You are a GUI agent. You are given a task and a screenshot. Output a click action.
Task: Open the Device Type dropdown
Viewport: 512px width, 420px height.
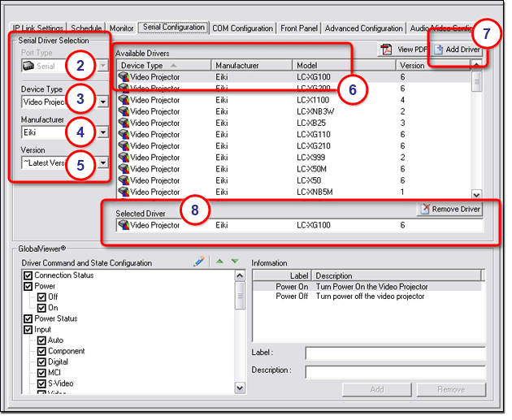click(102, 102)
